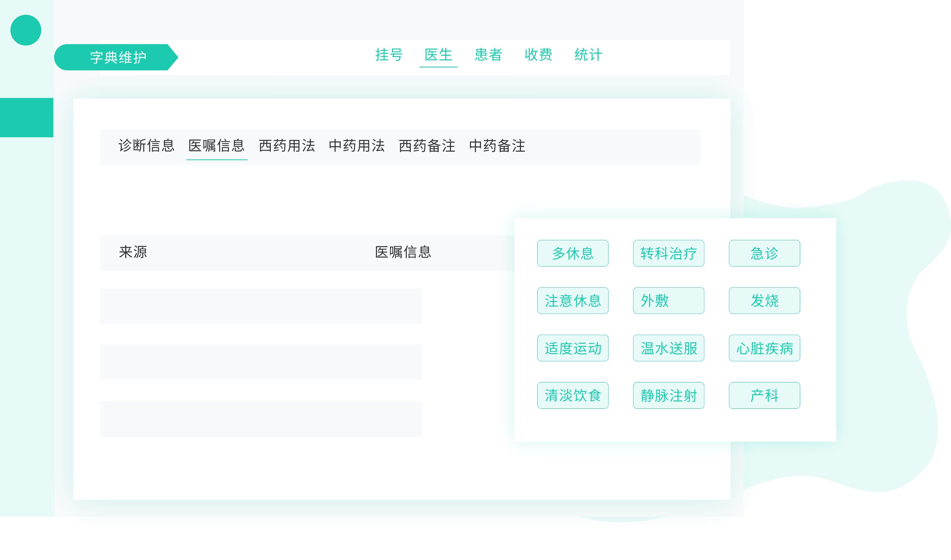Pick the 多休息 tag
The width and height of the screenshot is (951, 560).
pyautogui.click(x=572, y=253)
